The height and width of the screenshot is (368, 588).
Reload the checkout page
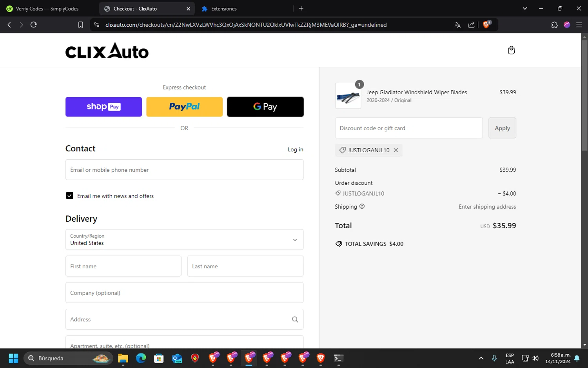[34, 25]
